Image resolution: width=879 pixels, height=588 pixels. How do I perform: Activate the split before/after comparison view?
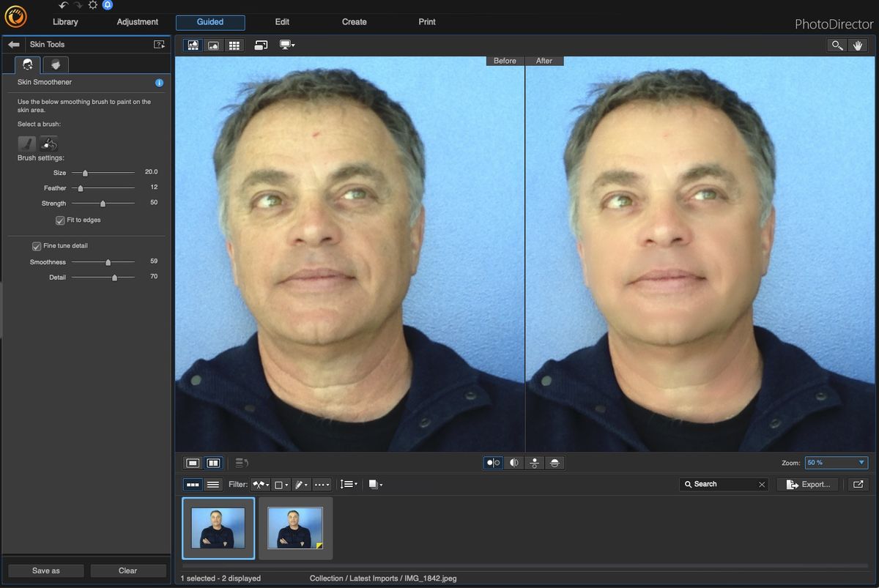513,463
